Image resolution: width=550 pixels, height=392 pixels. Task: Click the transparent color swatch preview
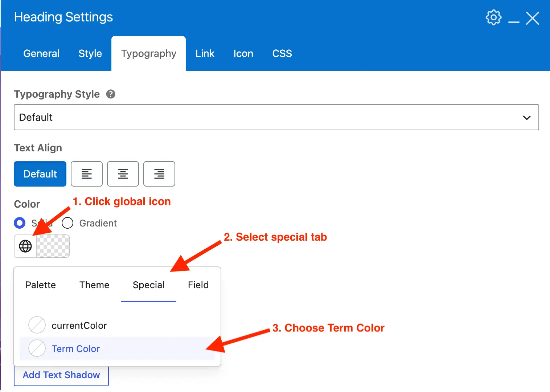click(x=53, y=246)
